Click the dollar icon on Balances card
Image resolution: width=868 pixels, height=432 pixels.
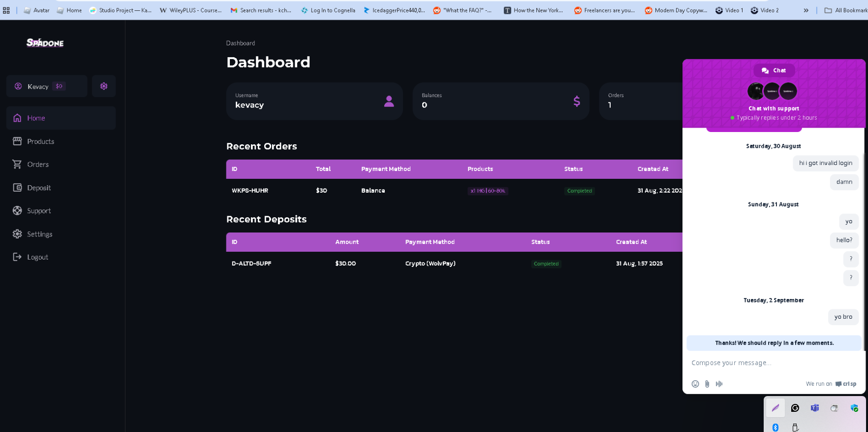coord(577,101)
